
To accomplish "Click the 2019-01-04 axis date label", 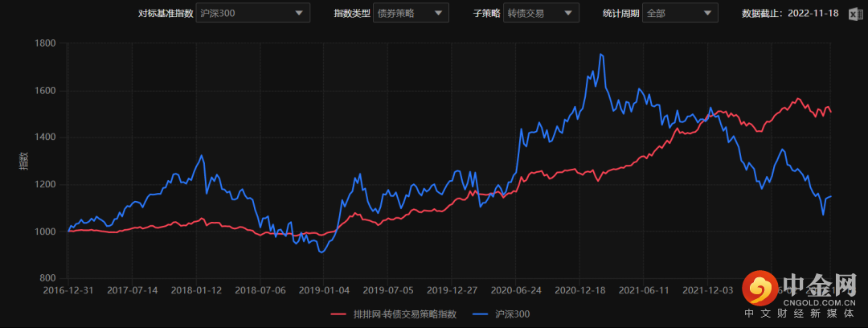I will 325,289.
